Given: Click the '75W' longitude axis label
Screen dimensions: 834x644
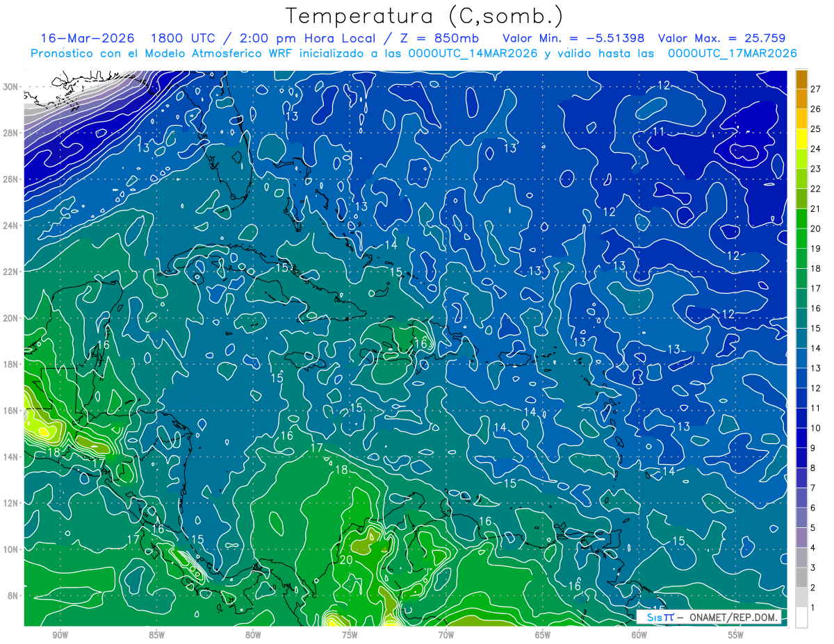Looking at the screenshot, I should 350,636.
